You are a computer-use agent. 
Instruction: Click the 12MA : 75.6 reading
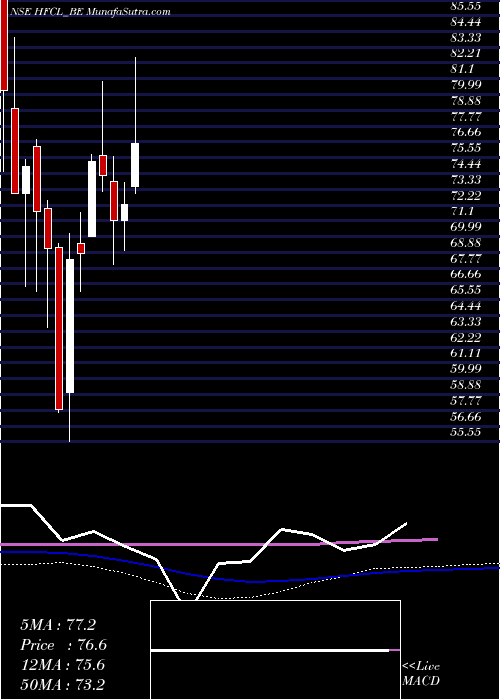pos(62,664)
